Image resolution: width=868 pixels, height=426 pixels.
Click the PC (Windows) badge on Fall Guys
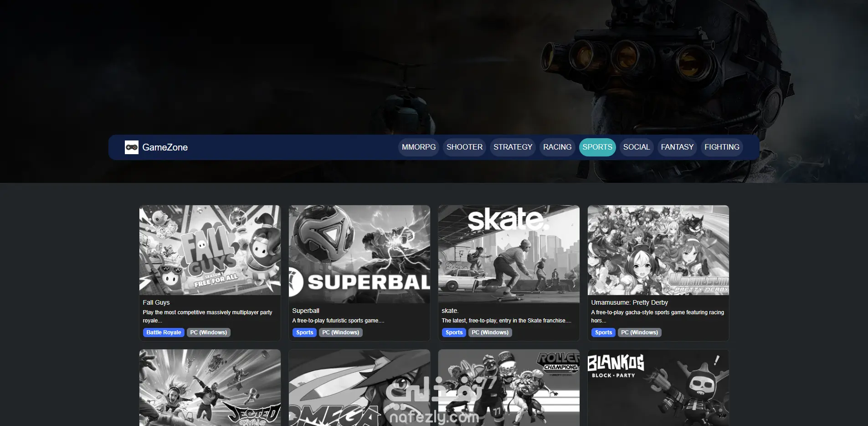pos(209,332)
